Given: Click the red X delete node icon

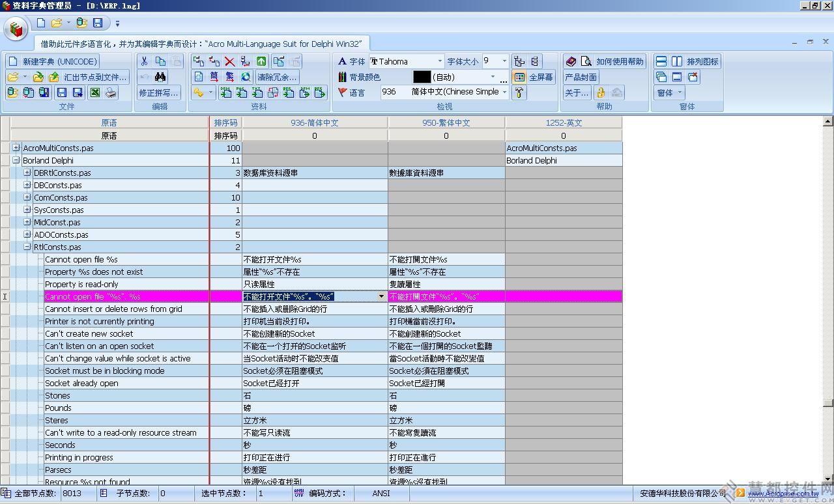Looking at the screenshot, I should click(x=229, y=61).
